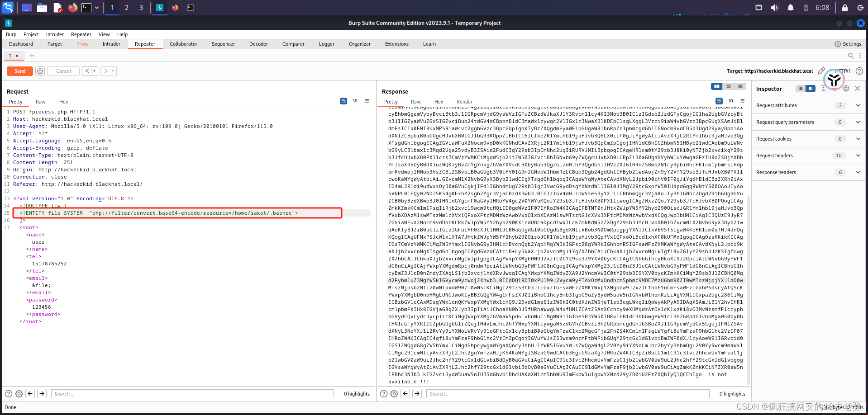Open the request editor hamburger menu
The width and height of the screenshot is (868, 415).
click(367, 101)
